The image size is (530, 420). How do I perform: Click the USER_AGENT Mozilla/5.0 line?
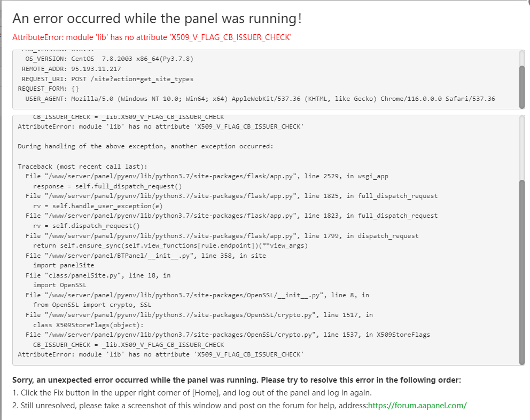[x=256, y=99]
